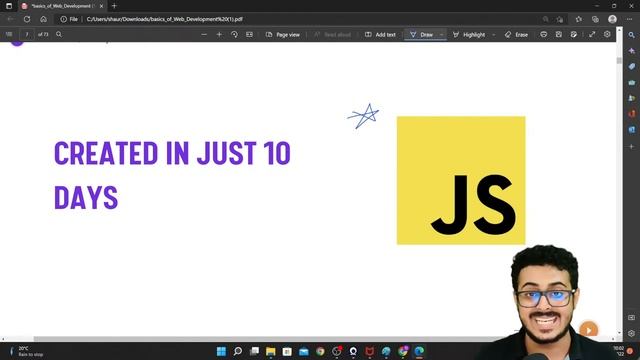Click the page number input field

(27, 35)
